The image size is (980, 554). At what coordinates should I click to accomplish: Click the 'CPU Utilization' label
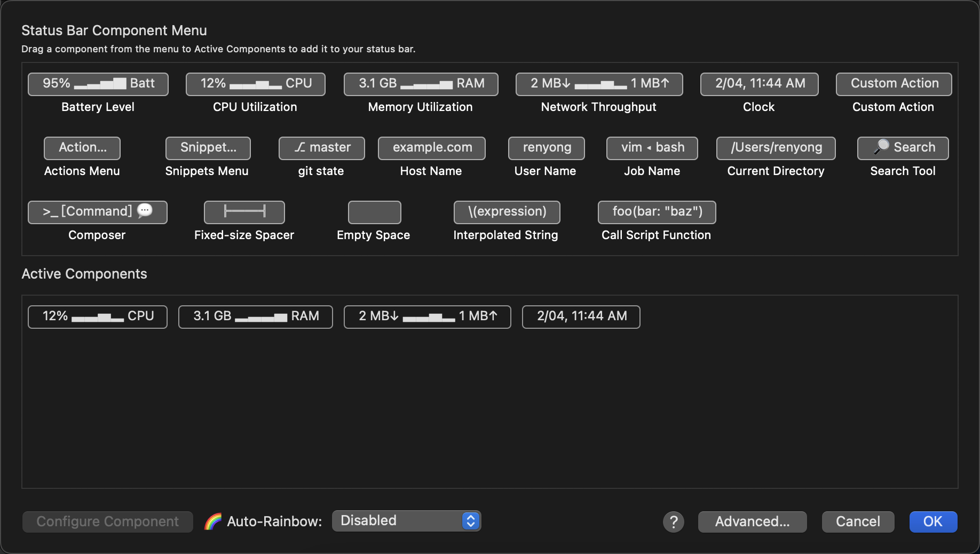point(255,107)
